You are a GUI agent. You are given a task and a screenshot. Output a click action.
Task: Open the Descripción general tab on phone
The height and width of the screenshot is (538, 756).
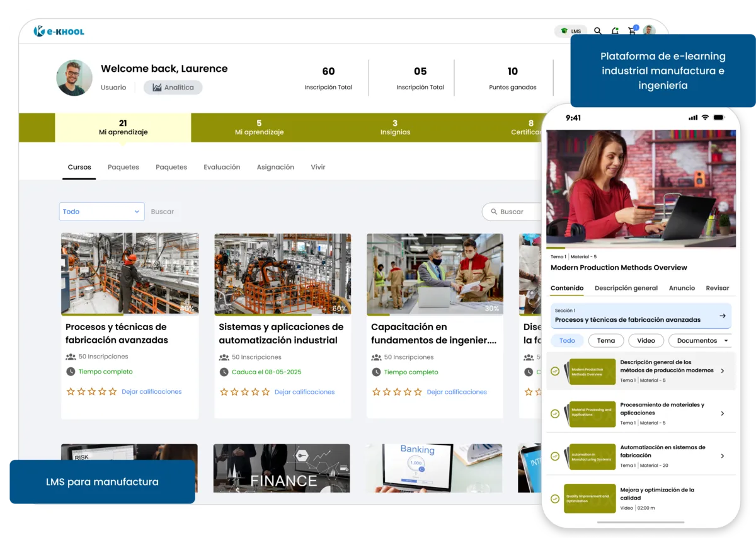click(626, 288)
